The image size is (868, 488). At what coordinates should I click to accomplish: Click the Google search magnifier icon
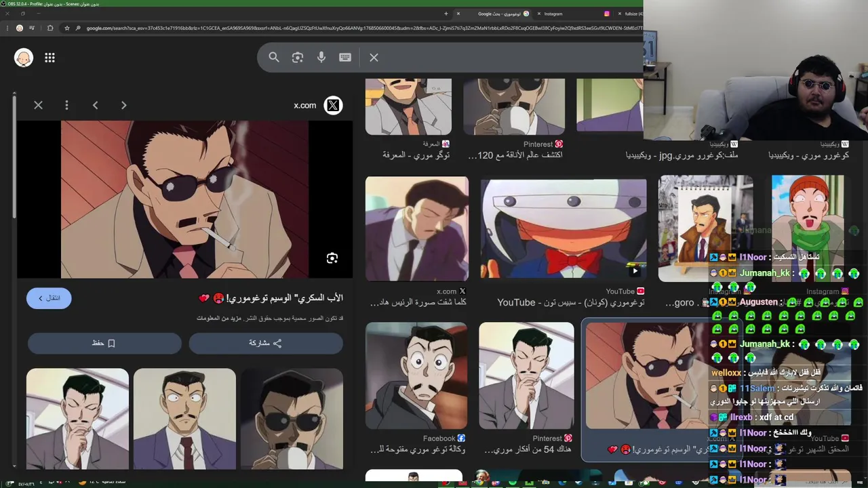coord(274,58)
